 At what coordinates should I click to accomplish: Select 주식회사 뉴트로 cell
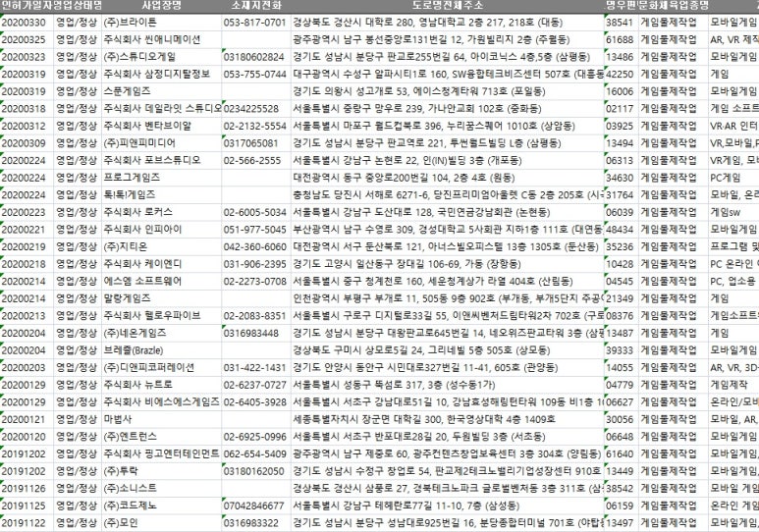[x=162, y=385]
